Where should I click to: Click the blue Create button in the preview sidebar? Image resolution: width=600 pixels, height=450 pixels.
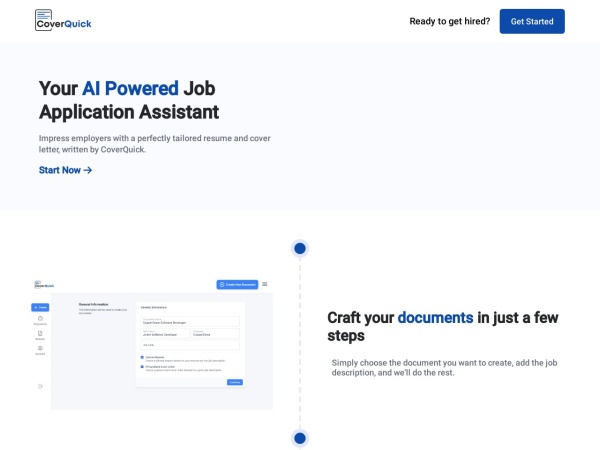40,307
